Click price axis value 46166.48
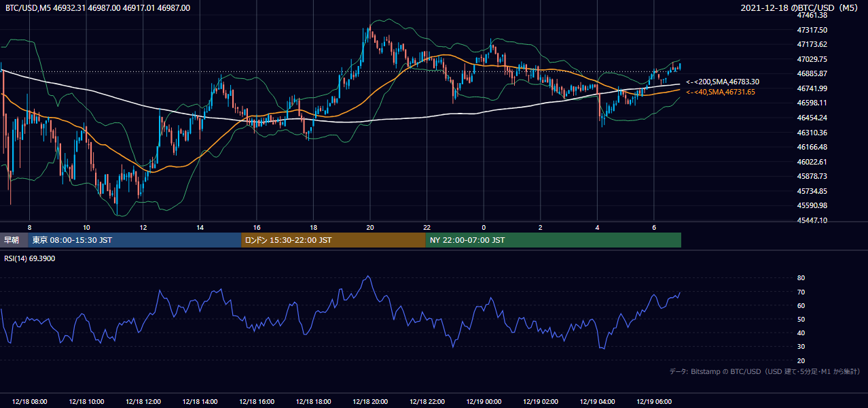 pos(812,147)
